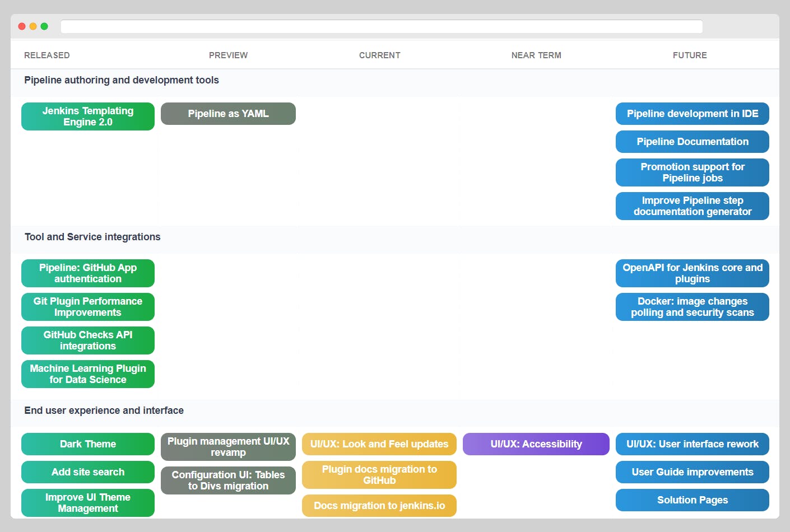The image size is (790, 532).
Task: Open OpenAPI for Jenkins core and plugins
Action: 692,273
